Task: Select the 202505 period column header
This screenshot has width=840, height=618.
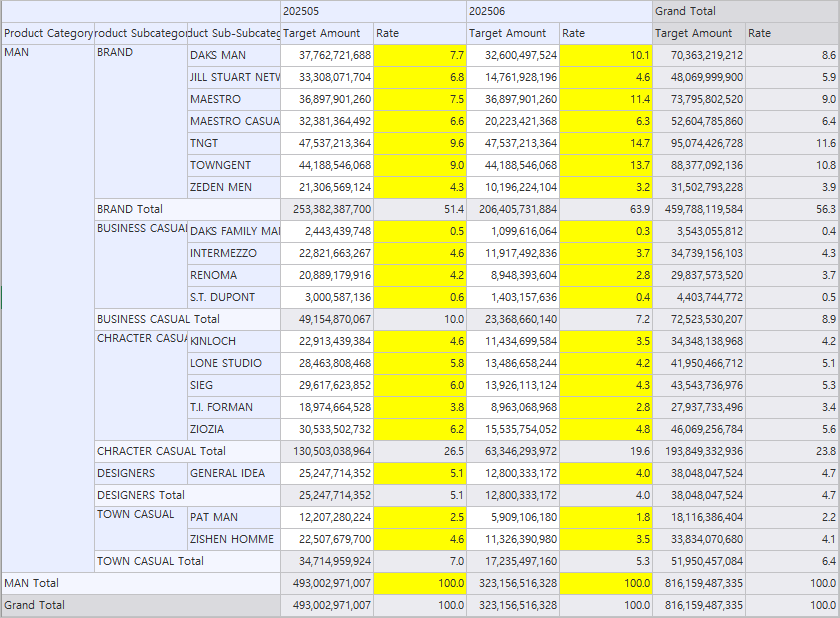Action: pos(373,11)
